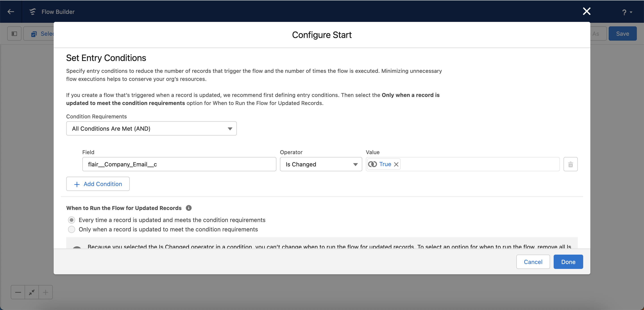Select 'Every time a record is updated' option

click(72, 220)
